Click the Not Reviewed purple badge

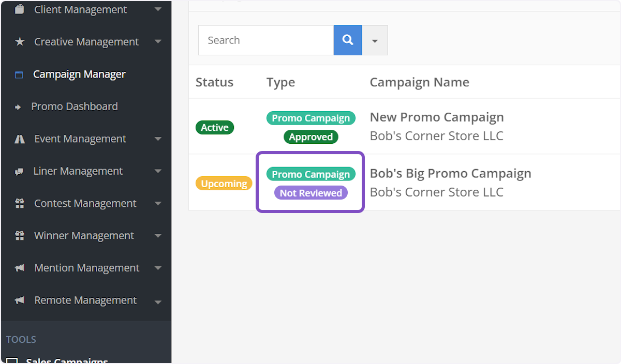pos(310,193)
